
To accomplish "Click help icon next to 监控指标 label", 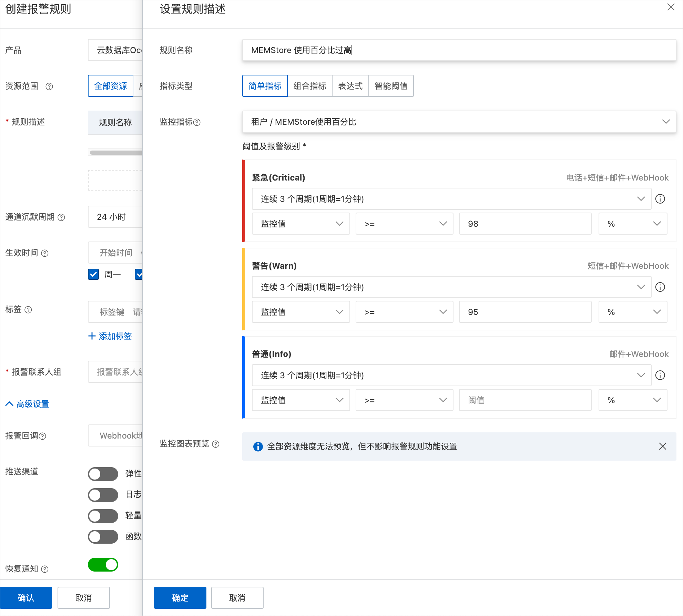I will [197, 122].
